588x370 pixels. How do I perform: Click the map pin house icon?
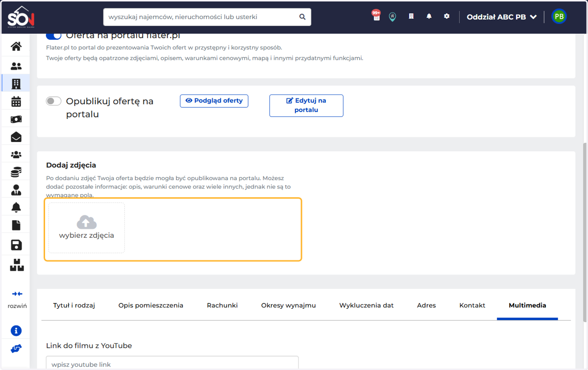pos(392,17)
